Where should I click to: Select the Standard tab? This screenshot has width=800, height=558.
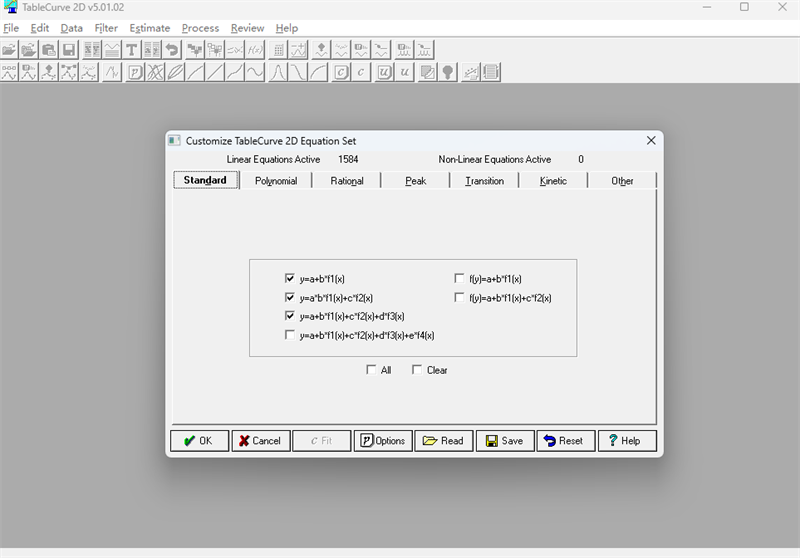pos(206,180)
